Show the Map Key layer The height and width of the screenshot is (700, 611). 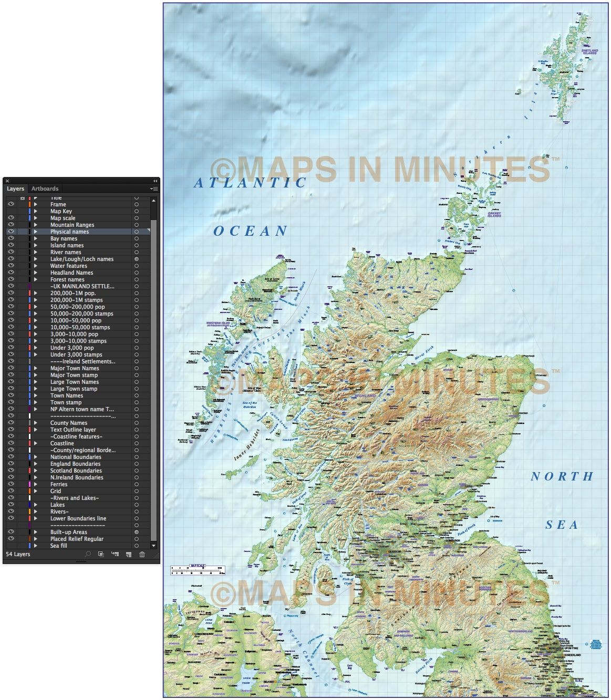click(11, 211)
